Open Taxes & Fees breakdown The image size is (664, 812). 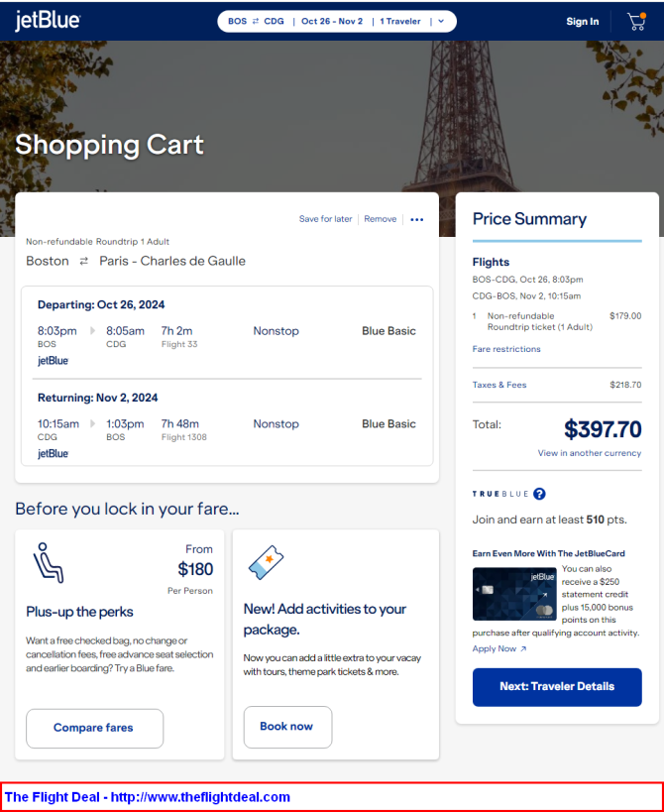(498, 385)
